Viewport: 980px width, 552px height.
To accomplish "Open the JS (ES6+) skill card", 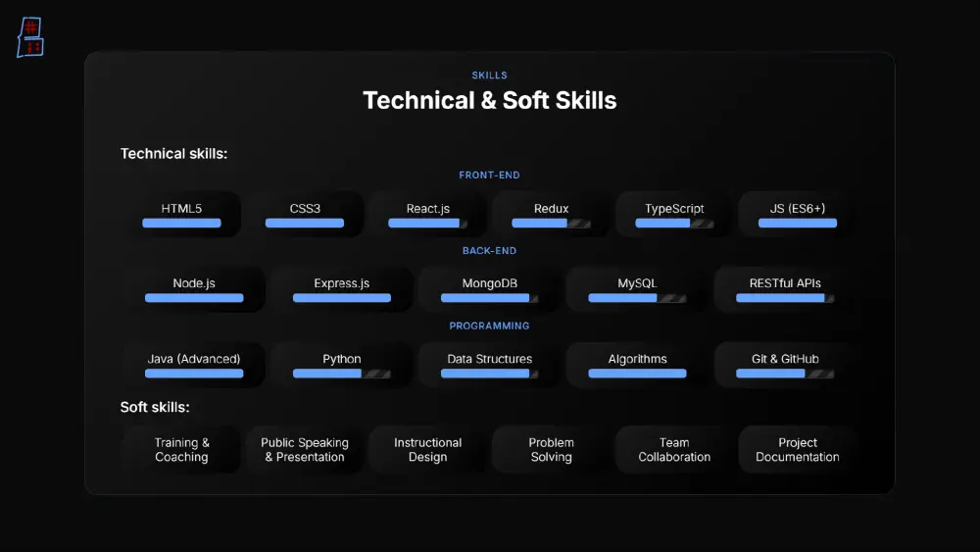I will point(797,215).
